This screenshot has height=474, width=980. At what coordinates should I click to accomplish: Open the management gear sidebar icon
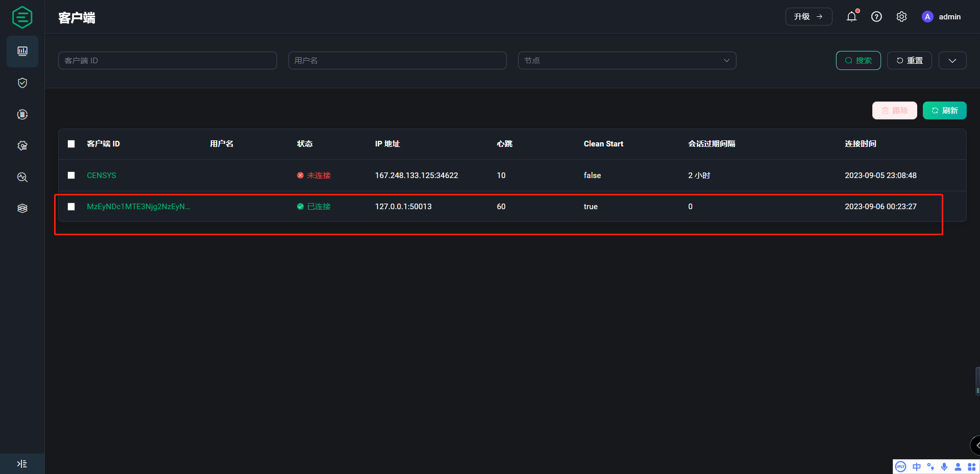point(22,145)
